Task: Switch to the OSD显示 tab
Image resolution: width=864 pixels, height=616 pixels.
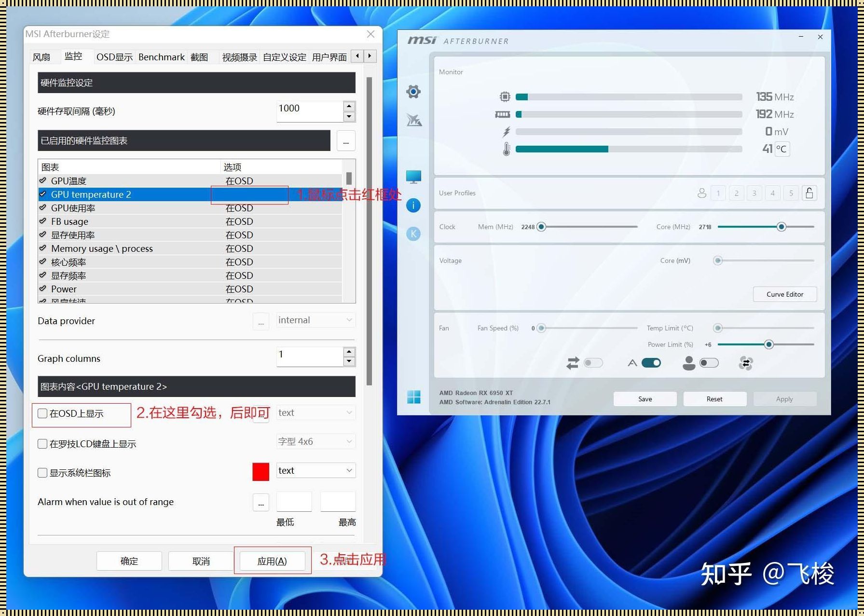Action: point(114,57)
